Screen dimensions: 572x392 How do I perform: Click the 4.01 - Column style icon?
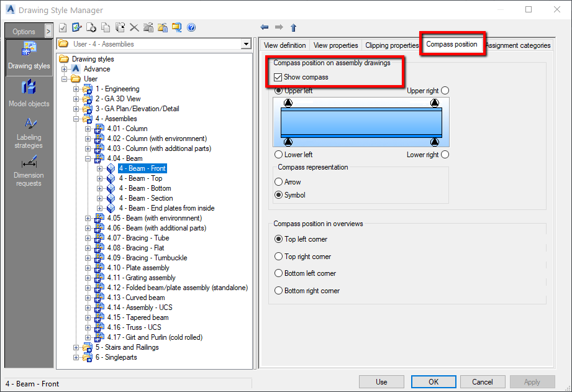(x=99, y=129)
